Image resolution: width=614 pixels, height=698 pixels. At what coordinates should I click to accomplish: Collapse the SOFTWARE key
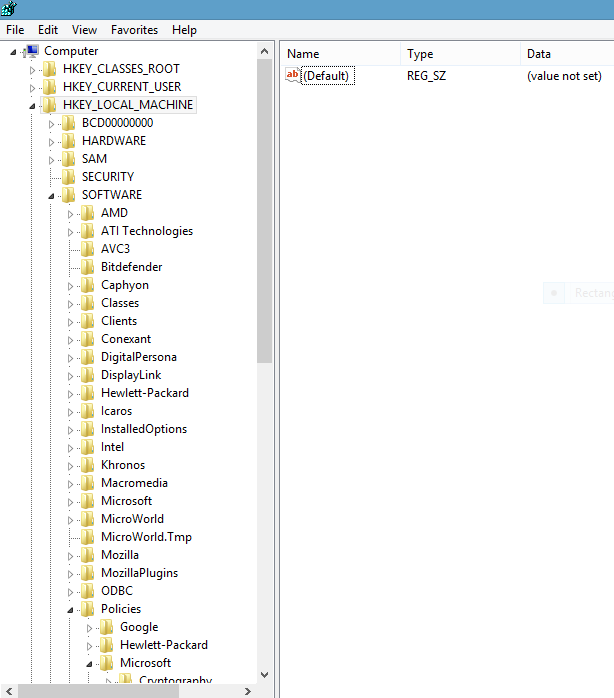point(51,196)
